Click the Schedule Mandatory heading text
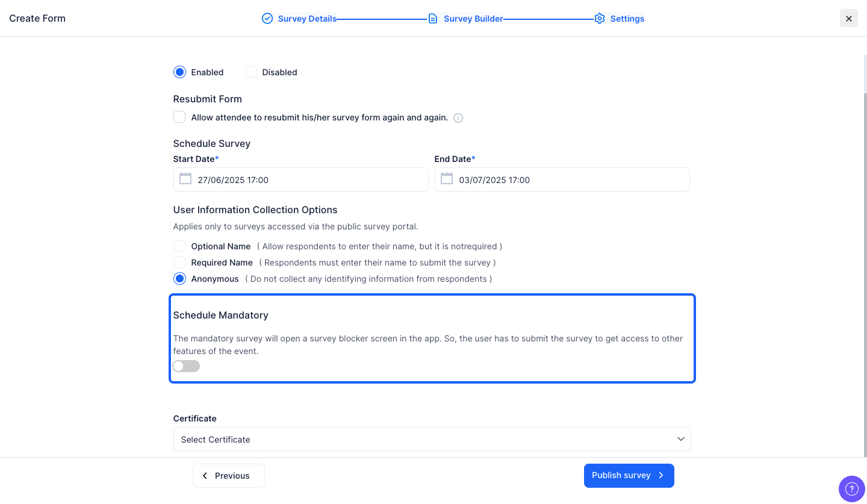The height and width of the screenshot is (504, 867). 221,315
